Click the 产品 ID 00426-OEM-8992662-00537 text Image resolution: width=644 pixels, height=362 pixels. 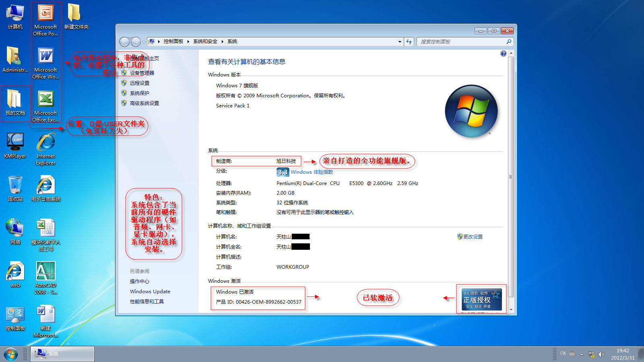(258, 302)
